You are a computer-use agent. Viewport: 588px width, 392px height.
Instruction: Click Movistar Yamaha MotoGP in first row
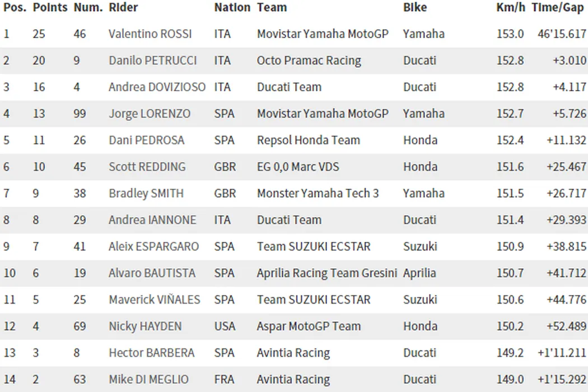(323, 34)
